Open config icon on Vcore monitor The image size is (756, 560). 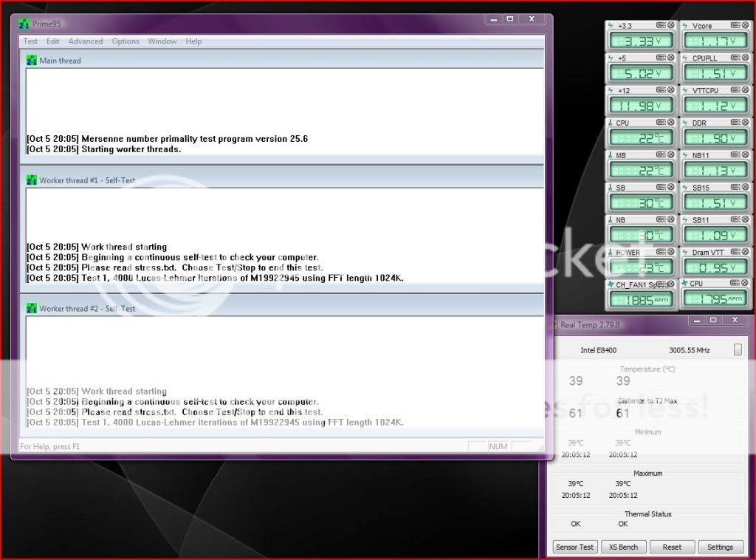tap(735, 25)
